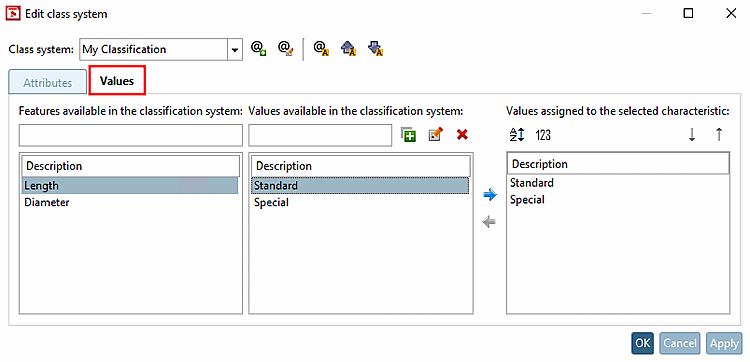This screenshot has width=750, height=362.
Task: Select Standard in assigned values list
Action: (618, 183)
